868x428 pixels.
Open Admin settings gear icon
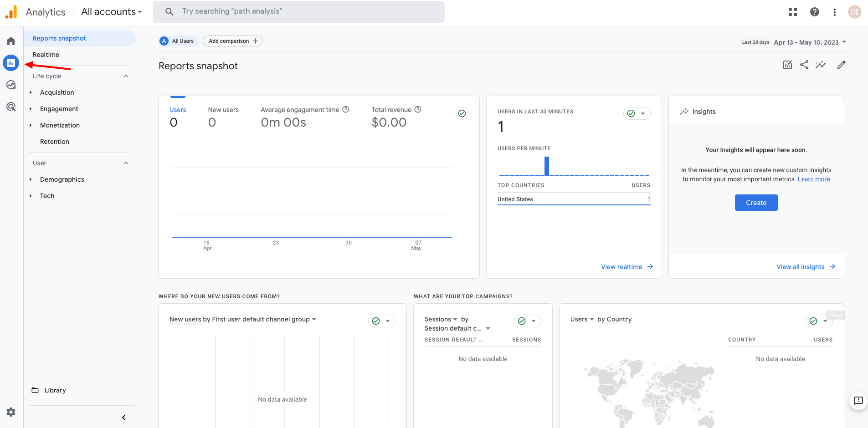coord(11,412)
